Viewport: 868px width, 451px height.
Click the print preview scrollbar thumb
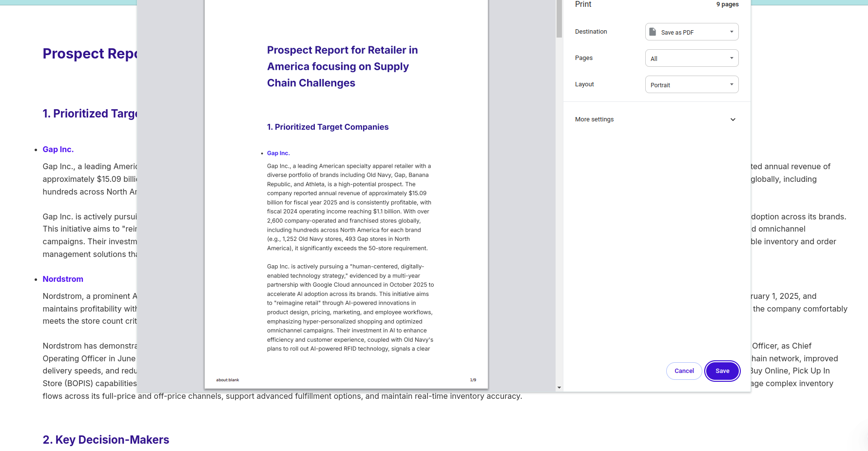pos(559,19)
